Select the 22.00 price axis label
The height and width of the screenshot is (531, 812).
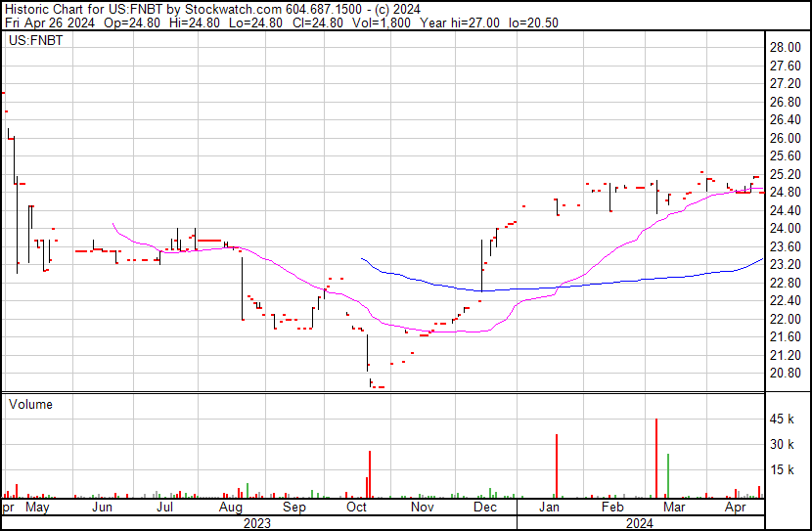tap(785, 320)
